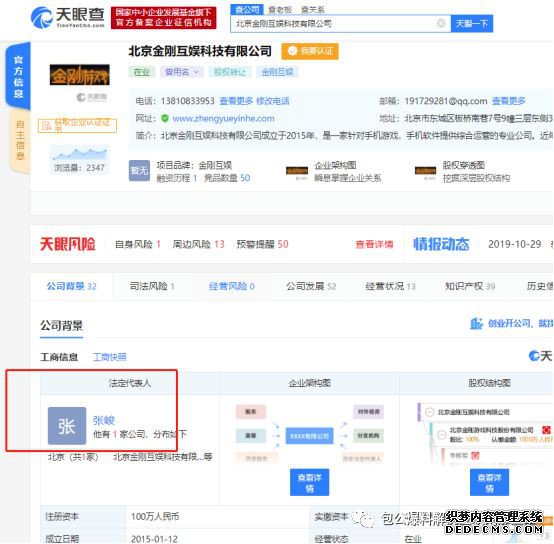Select the 经营风险 0 tab

pos(232,286)
